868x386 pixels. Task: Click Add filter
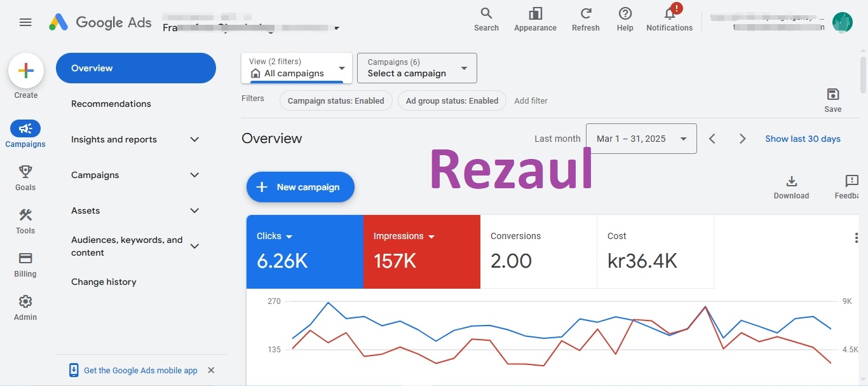tap(531, 100)
